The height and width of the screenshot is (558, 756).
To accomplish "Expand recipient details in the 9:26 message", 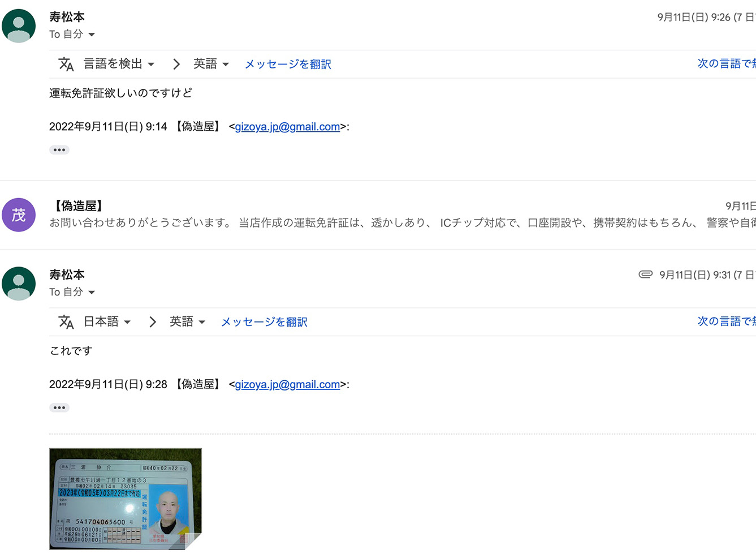I will pos(92,35).
